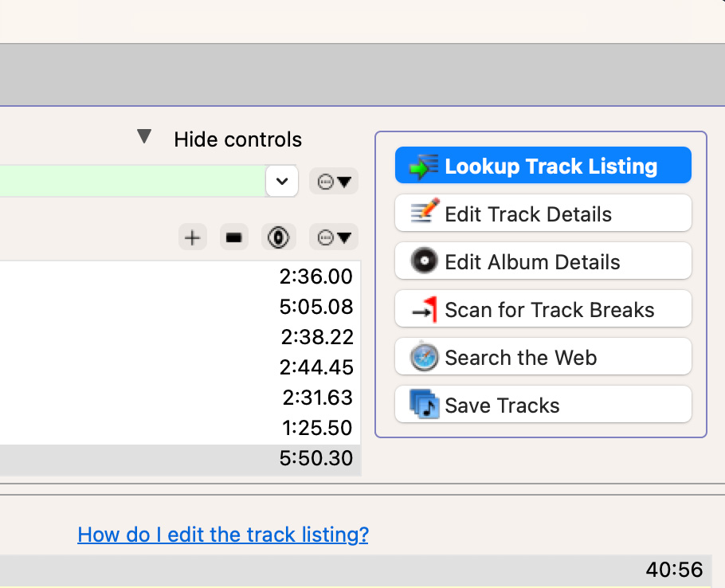
Task: Open the 'How do I edit the track listing?' link
Action: (223, 534)
